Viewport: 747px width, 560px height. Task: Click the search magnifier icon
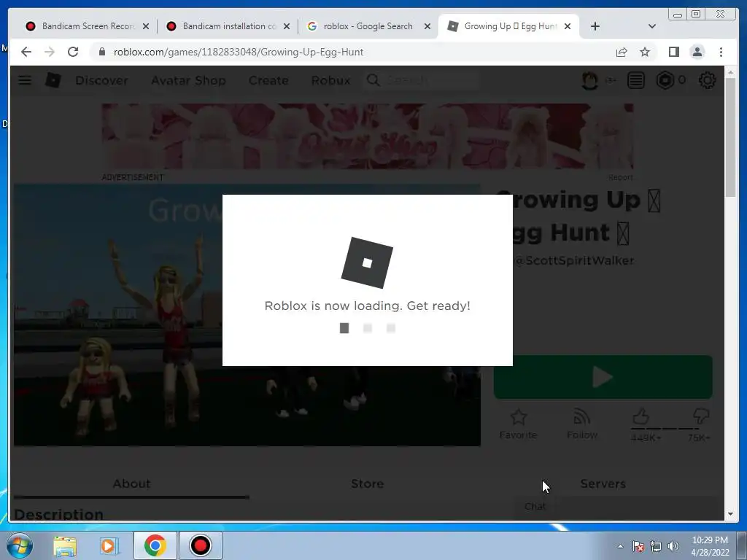(x=373, y=80)
